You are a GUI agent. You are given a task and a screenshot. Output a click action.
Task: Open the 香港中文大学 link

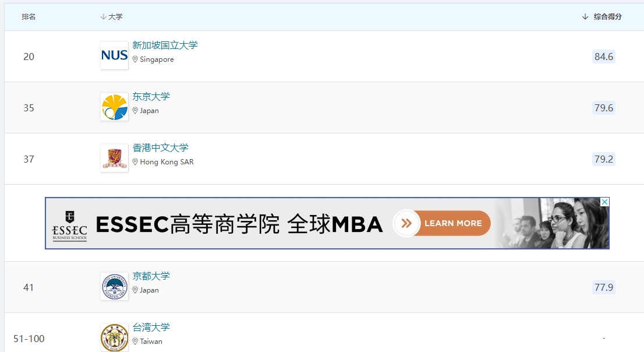click(161, 147)
